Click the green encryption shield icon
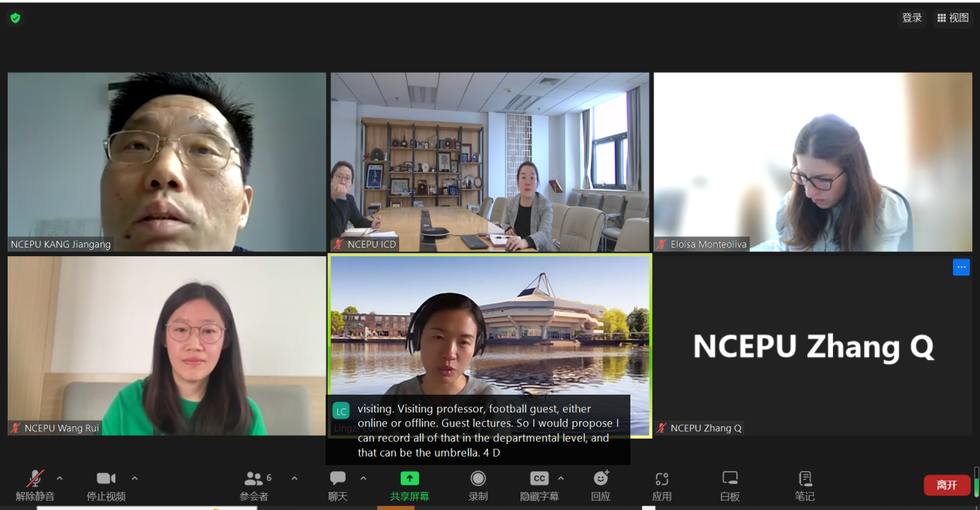 [15, 18]
